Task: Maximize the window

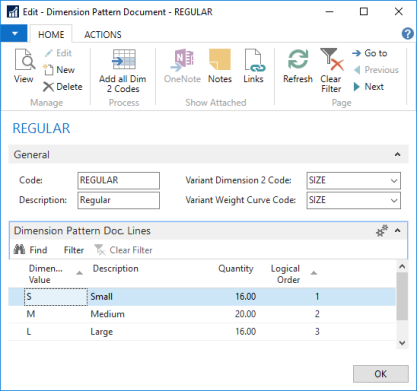Action: (x=364, y=12)
